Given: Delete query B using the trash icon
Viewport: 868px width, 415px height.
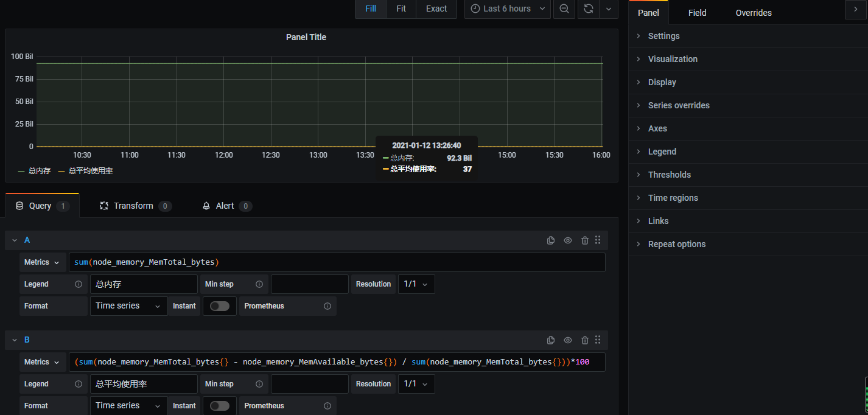Looking at the screenshot, I should 584,340.
